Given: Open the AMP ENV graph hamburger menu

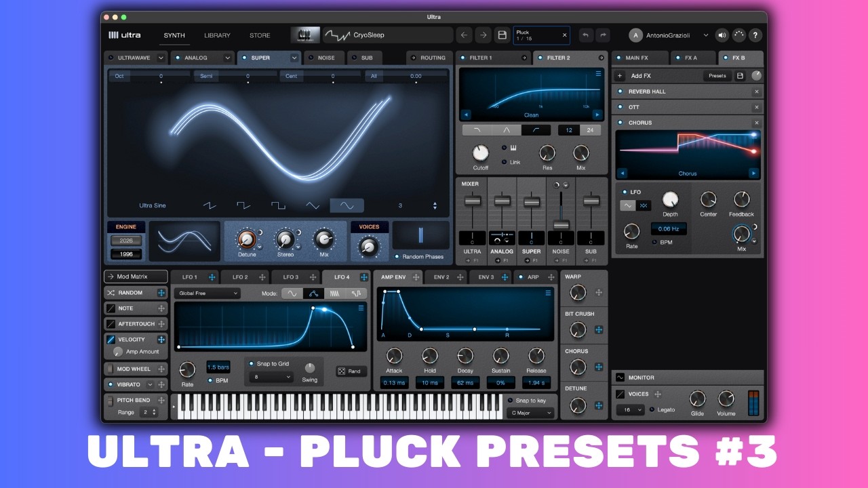Looking at the screenshot, I should [x=548, y=293].
